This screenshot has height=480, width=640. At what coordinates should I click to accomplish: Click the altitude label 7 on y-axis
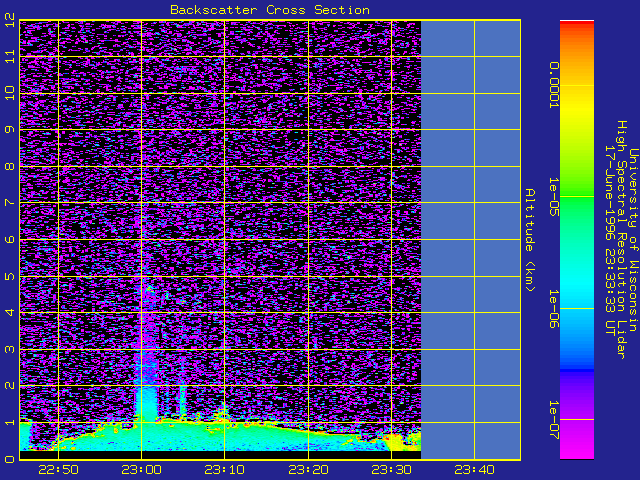[x=10, y=202]
